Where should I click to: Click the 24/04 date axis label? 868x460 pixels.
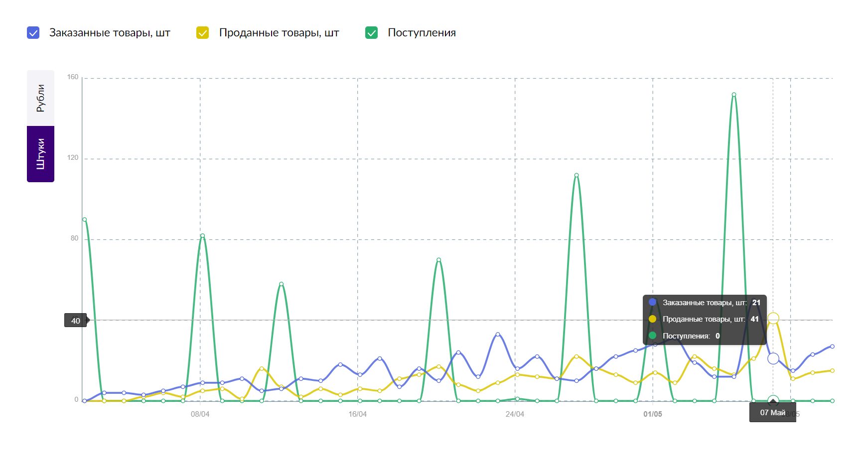tap(515, 414)
